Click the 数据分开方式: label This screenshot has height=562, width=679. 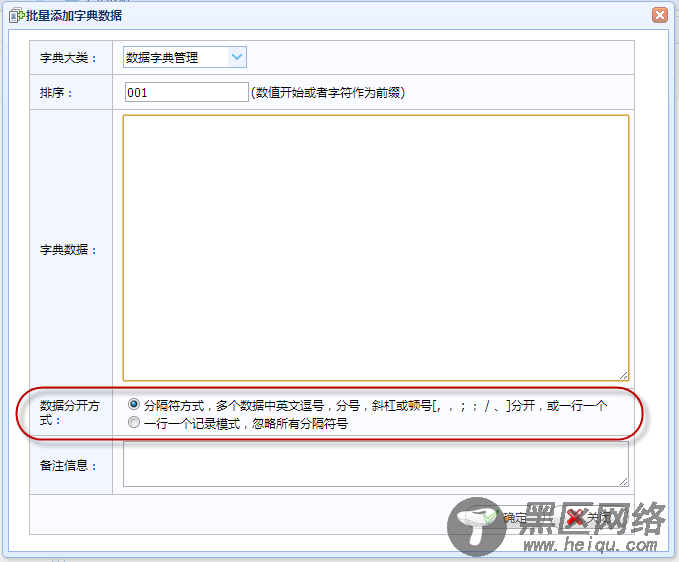[x=69, y=413]
